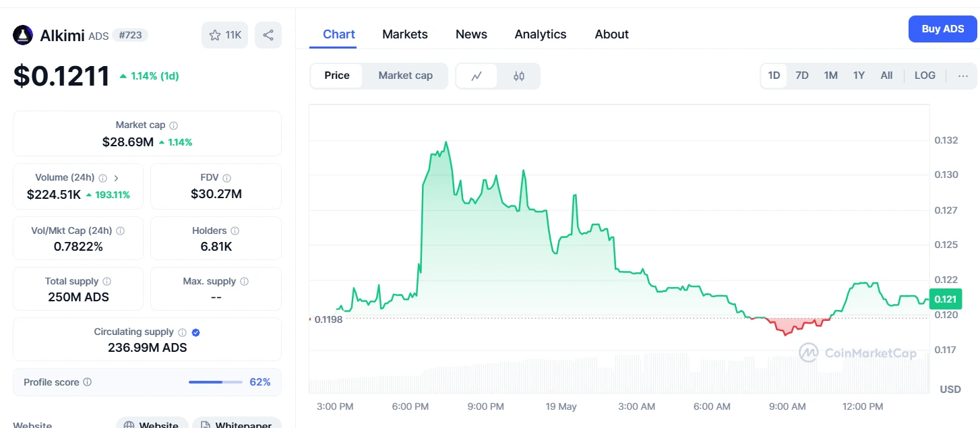Select the Price toggle
980x428 pixels.
pyautogui.click(x=337, y=75)
